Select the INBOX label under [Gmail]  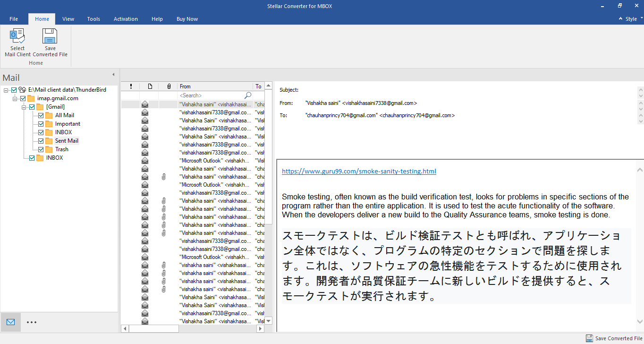coord(63,132)
